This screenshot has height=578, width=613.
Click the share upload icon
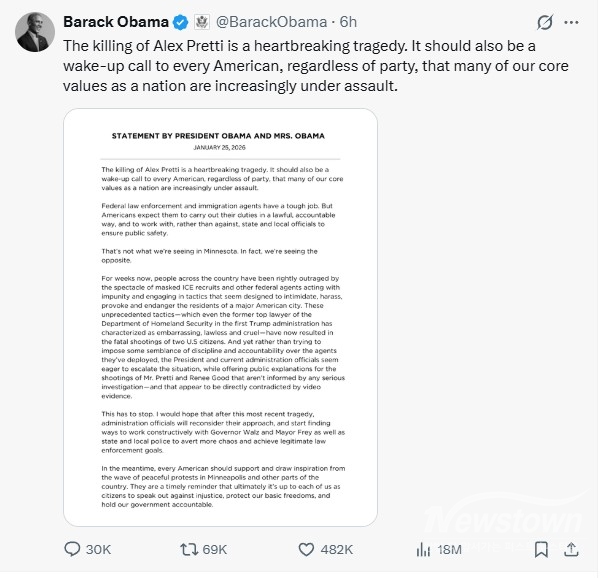pyautogui.click(x=571, y=549)
